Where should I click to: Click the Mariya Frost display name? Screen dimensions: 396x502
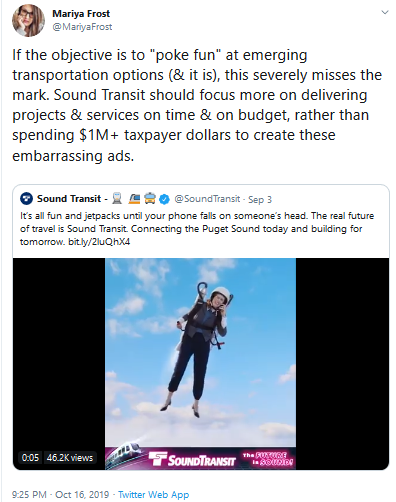coord(81,14)
